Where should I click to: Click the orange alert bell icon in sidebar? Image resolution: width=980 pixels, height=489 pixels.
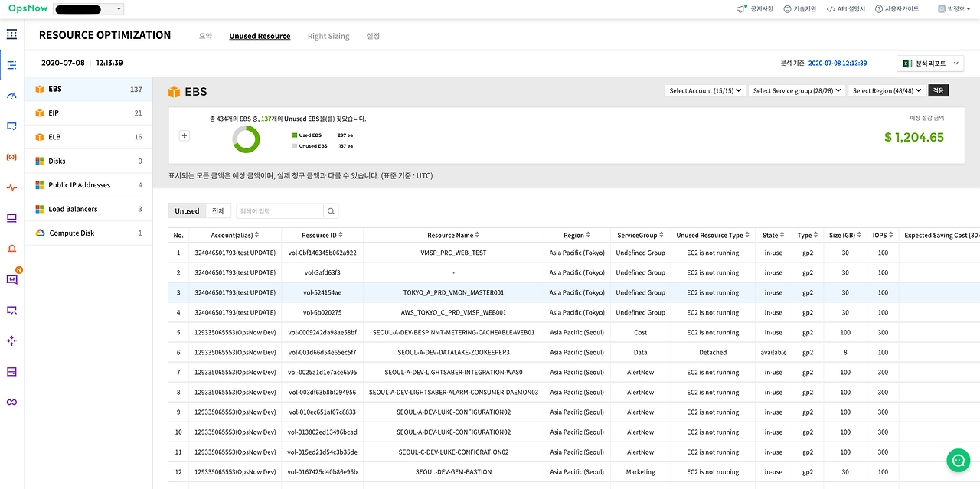tap(11, 249)
